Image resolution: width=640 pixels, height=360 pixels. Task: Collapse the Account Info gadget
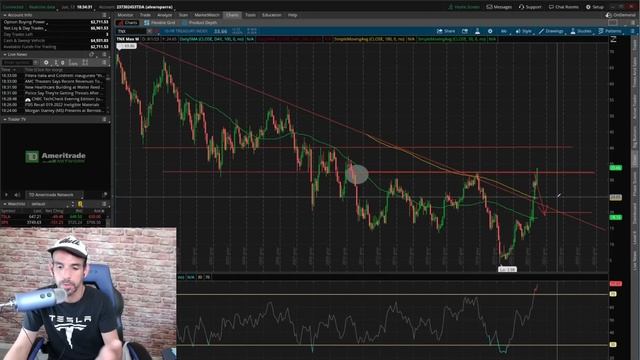click(5, 15)
